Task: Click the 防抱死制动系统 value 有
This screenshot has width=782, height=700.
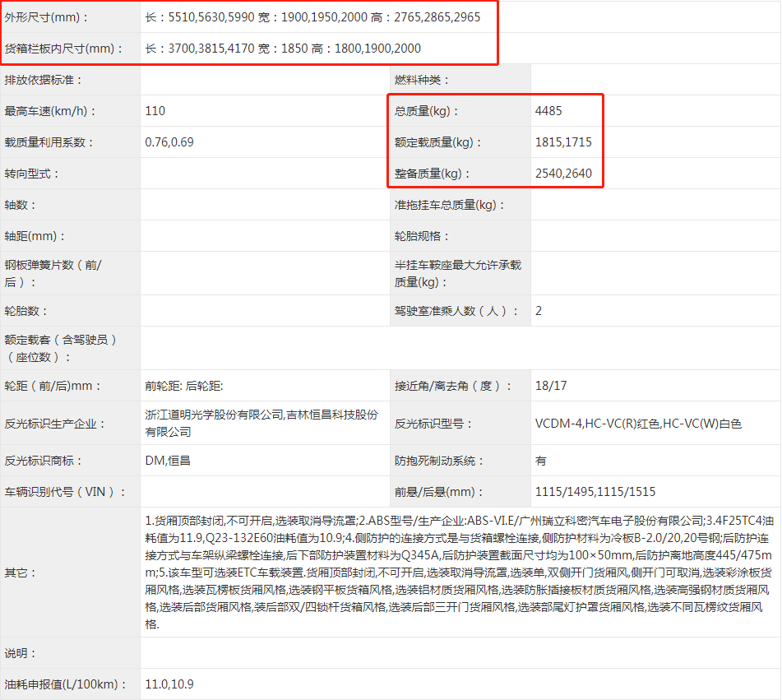Action: pyautogui.click(x=540, y=461)
